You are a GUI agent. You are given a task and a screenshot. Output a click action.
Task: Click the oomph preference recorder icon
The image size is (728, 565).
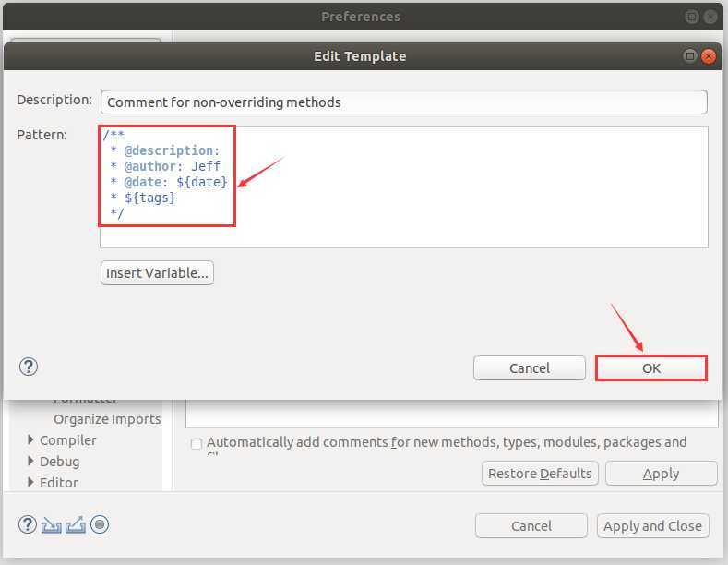pyautogui.click(x=100, y=524)
